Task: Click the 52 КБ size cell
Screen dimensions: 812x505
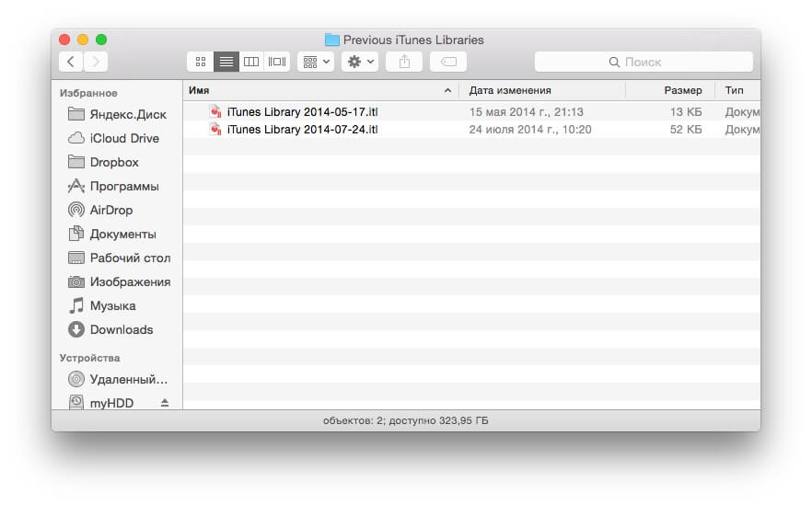Action: point(686,130)
